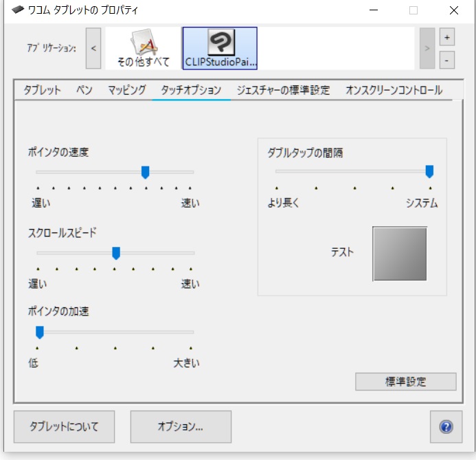
Task: Open the タブレットについて dialog
Action: (64, 426)
